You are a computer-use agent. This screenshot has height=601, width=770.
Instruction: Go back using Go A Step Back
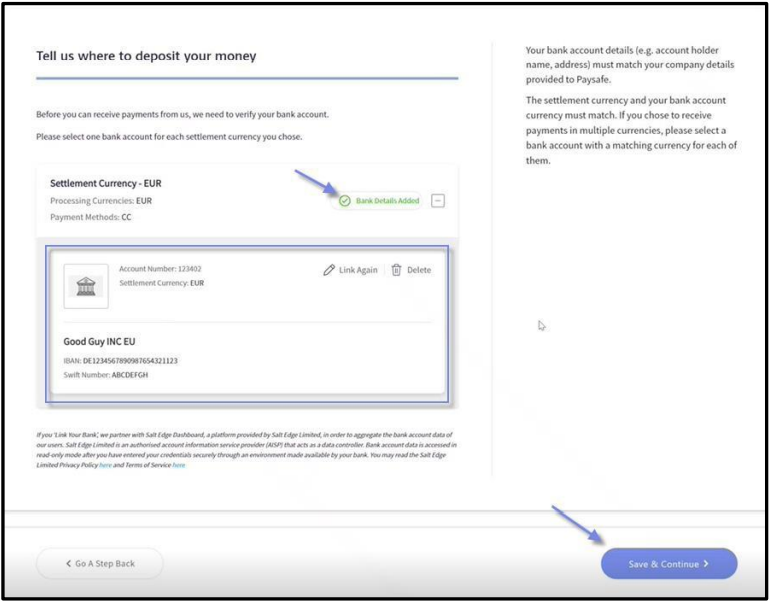[99, 563]
